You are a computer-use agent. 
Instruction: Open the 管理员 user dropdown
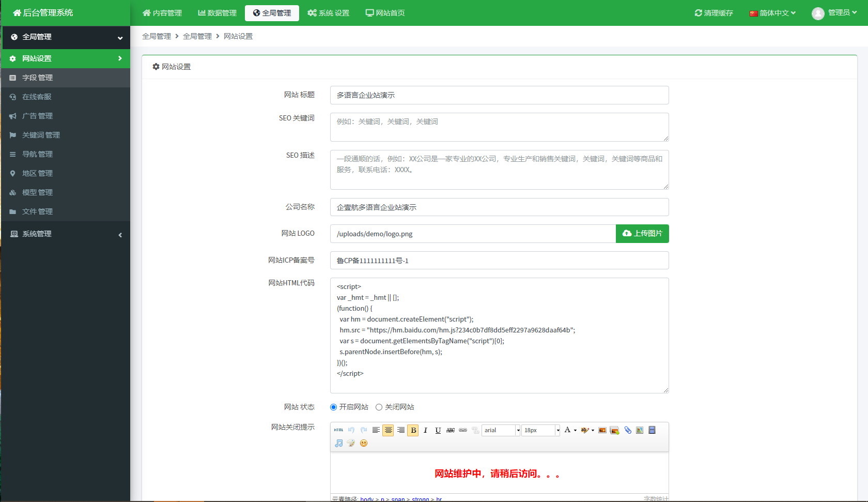834,13
